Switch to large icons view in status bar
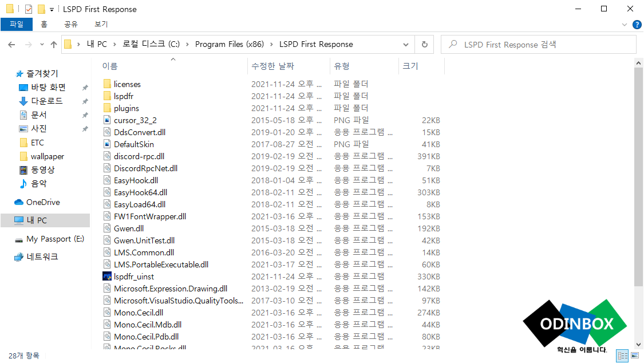The width and height of the screenshot is (644, 363). pyautogui.click(x=635, y=356)
